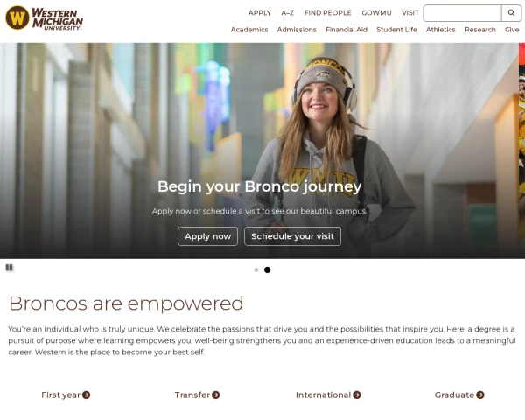Open the GOWMU portal link
Viewport: 525px width, 420px height.
[x=376, y=13]
